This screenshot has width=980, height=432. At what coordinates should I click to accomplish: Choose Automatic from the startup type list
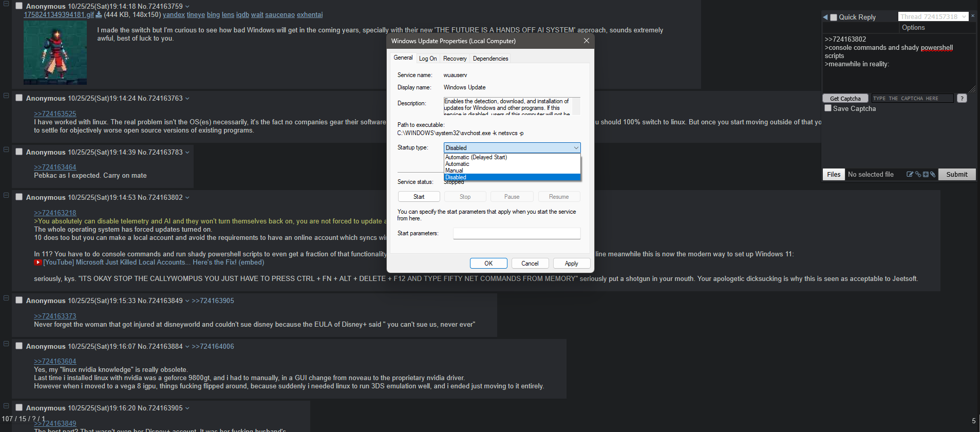(512, 164)
